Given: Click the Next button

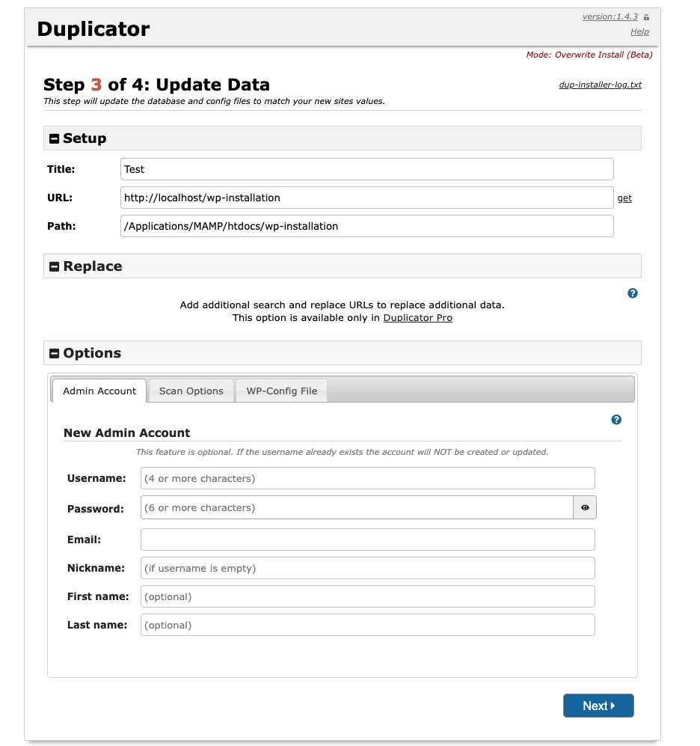Looking at the screenshot, I should point(598,706).
